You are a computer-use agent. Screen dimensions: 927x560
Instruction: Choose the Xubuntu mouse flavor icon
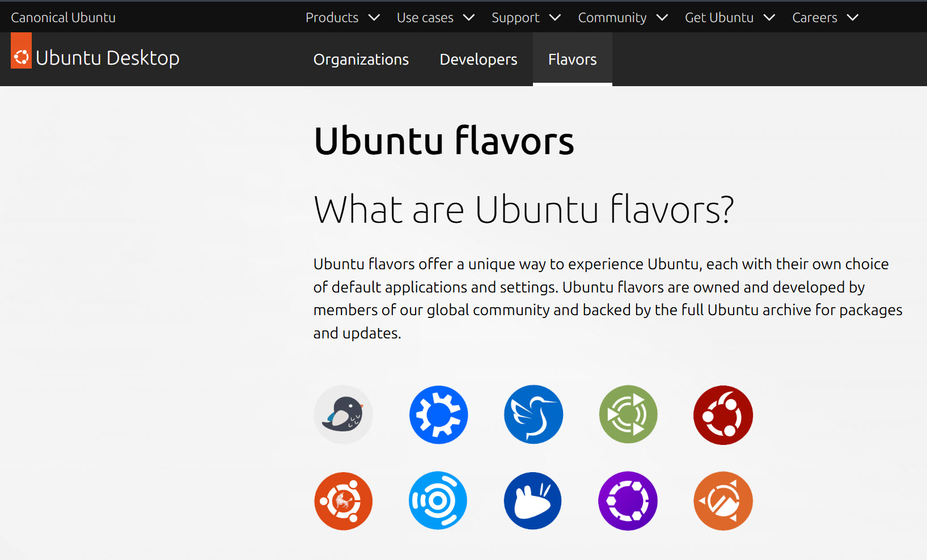click(534, 501)
